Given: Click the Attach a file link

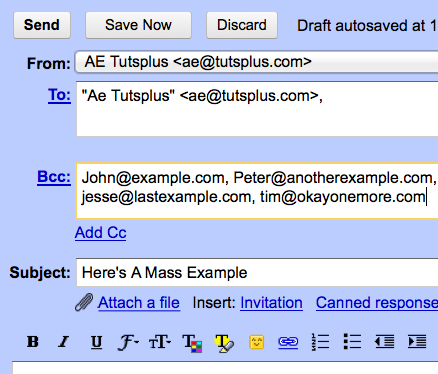Looking at the screenshot, I should point(139,303).
